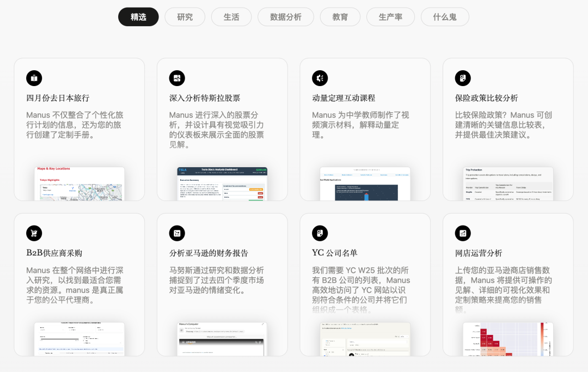Click description 'Manus 不仅整合了个性化旅行计划的信息'
The image size is (588, 372).
click(75, 125)
